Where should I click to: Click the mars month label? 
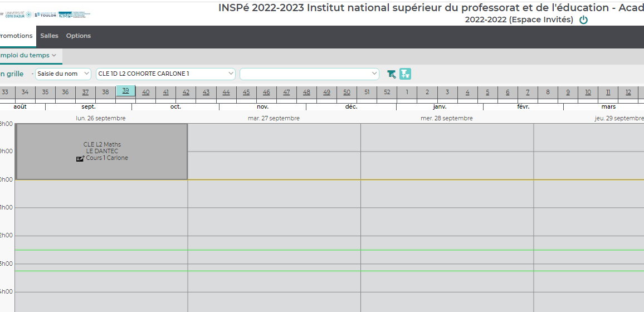point(608,107)
